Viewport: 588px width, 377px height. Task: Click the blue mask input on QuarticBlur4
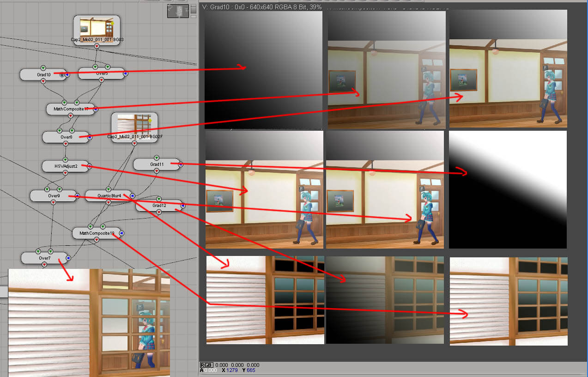[133, 196]
